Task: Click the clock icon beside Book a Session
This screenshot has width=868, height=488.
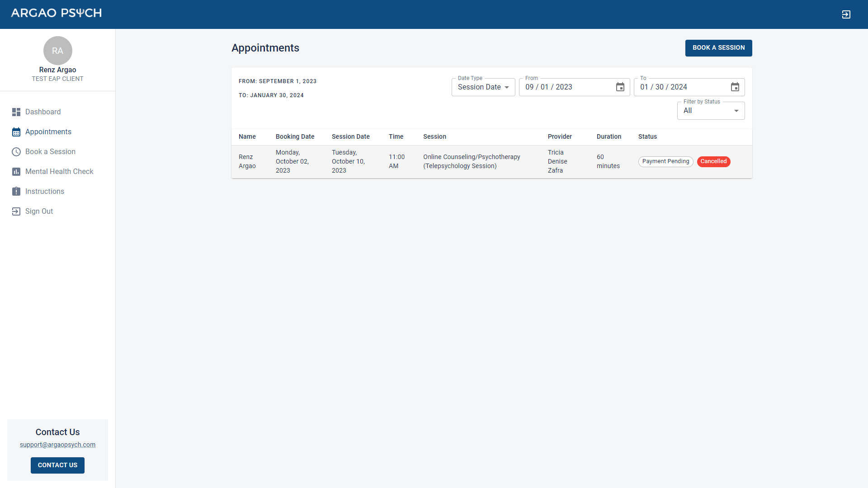Action: [x=16, y=152]
